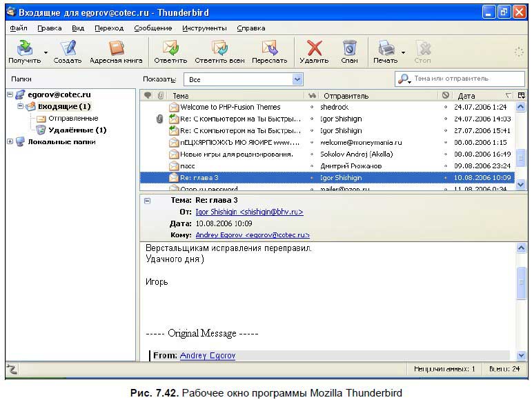Sort messages by thread column icon
The height and width of the screenshot is (400, 532).
(147, 95)
